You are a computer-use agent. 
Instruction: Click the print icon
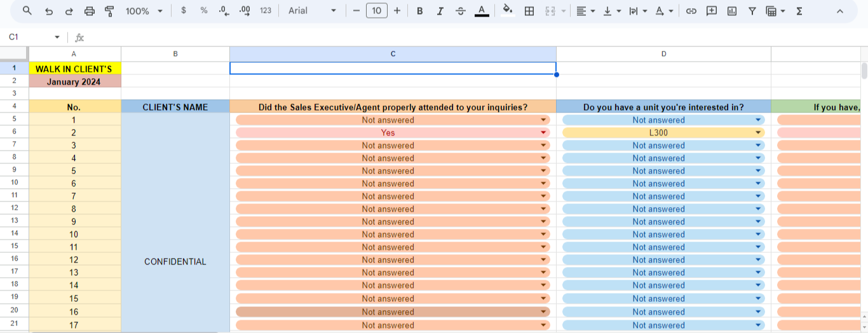[90, 11]
